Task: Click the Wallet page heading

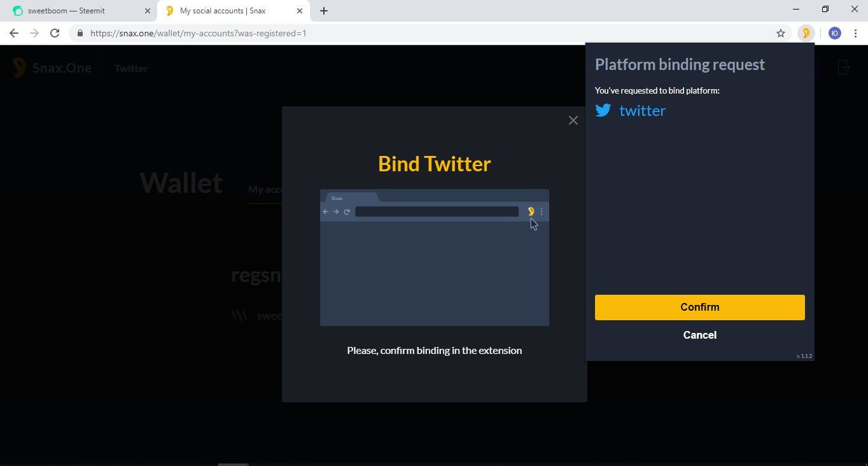Action: pyautogui.click(x=181, y=183)
